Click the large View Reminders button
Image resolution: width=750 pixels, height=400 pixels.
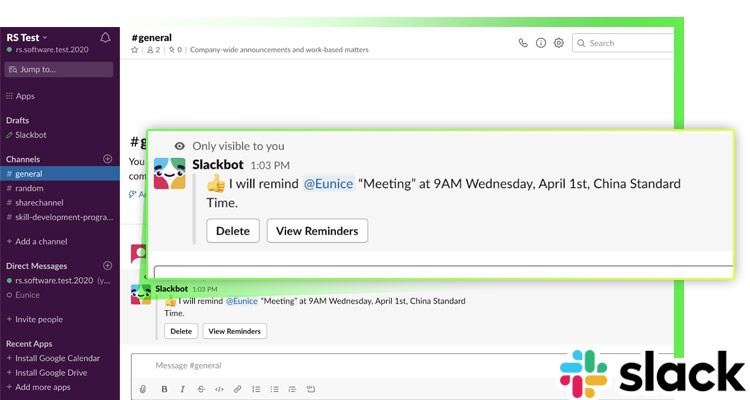(317, 231)
